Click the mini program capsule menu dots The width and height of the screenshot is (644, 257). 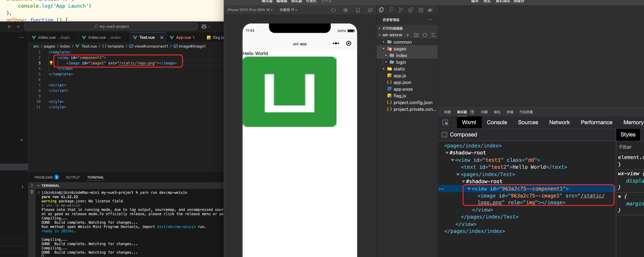(x=336, y=43)
